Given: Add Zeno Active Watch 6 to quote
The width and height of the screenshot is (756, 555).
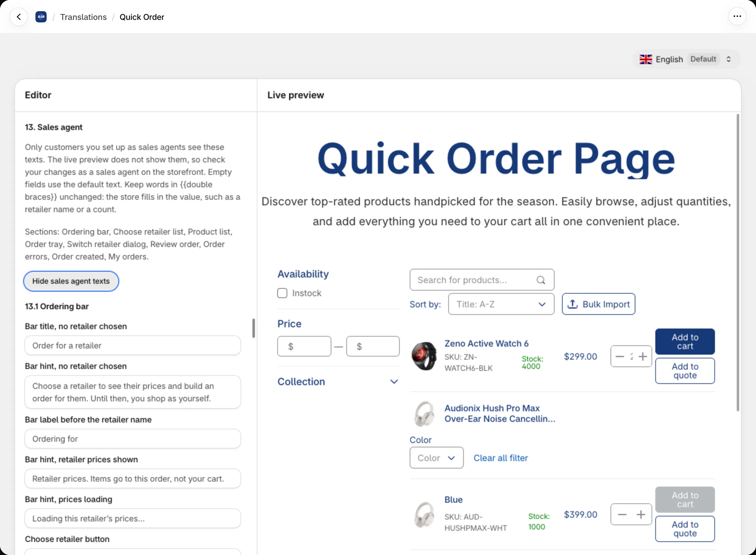Looking at the screenshot, I should [685, 371].
